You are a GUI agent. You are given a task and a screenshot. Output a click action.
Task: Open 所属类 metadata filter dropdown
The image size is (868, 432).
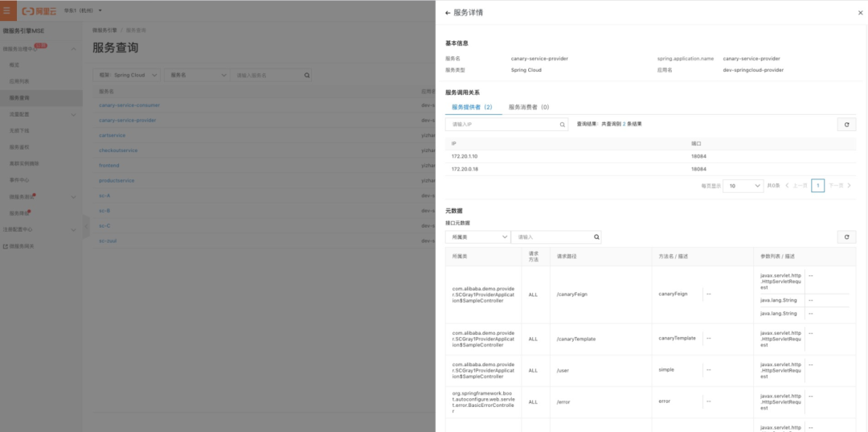tap(477, 237)
